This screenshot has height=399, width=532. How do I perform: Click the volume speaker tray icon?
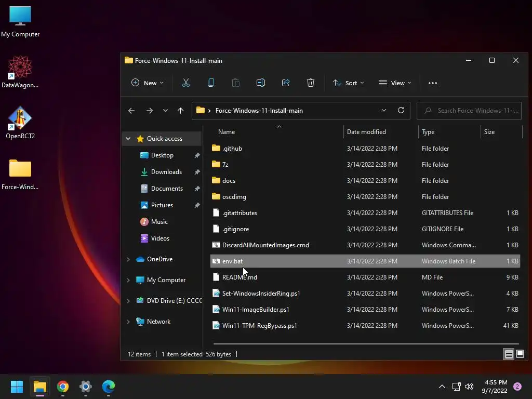[469, 387]
